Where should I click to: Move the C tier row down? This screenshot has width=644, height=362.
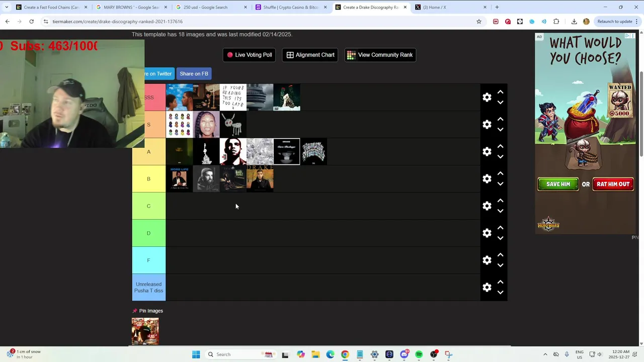[x=500, y=211]
